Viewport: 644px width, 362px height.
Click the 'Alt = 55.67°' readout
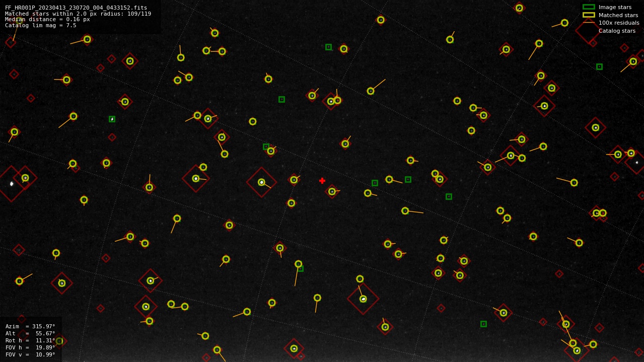pos(30,333)
